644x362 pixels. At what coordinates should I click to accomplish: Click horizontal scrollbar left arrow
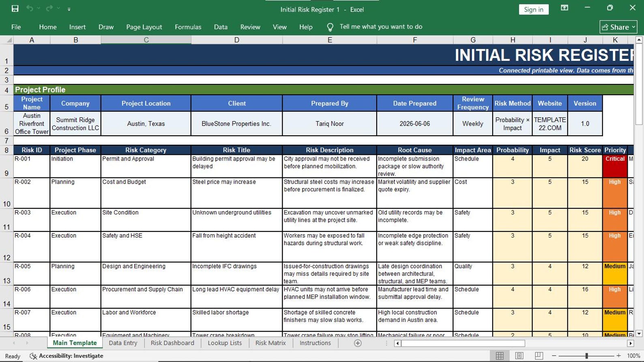click(x=397, y=343)
